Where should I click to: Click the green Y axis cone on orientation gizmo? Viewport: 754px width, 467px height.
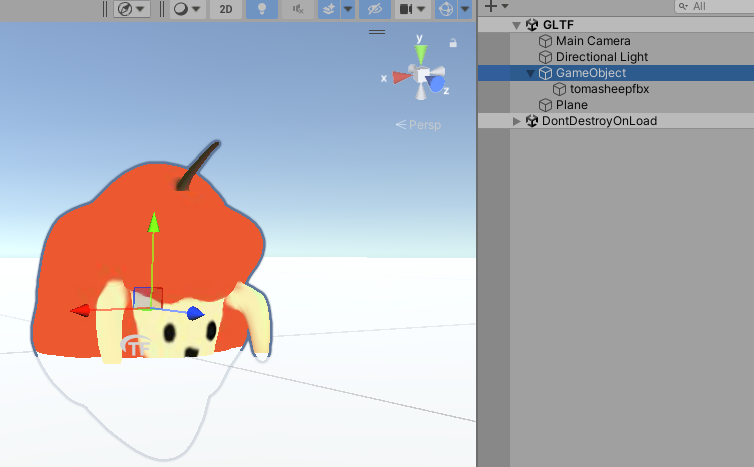(x=421, y=54)
